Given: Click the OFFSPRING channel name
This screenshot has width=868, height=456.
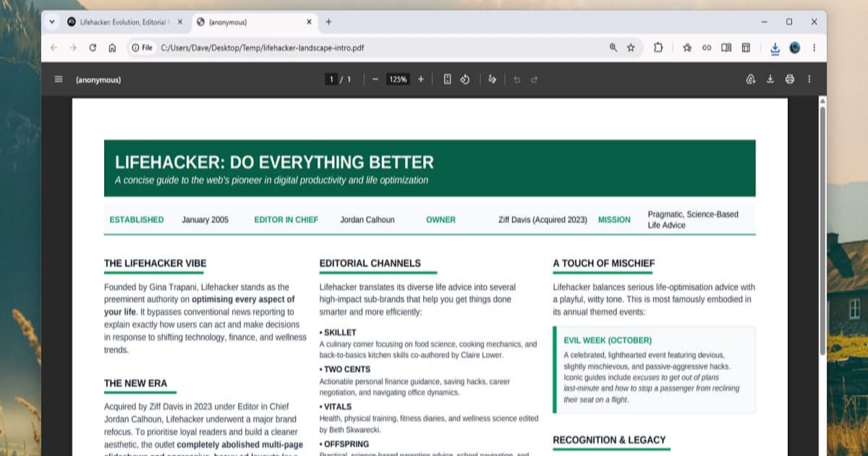Looking at the screenshot, I should pos(346,444).
